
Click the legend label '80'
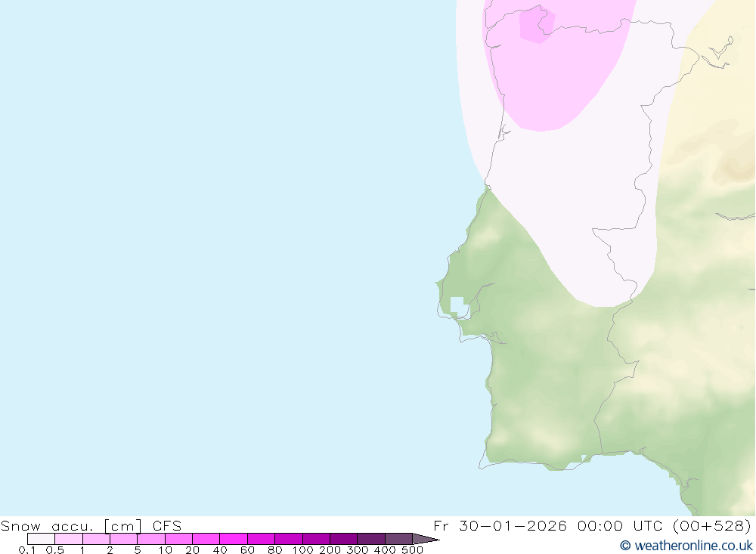(275, 549)
